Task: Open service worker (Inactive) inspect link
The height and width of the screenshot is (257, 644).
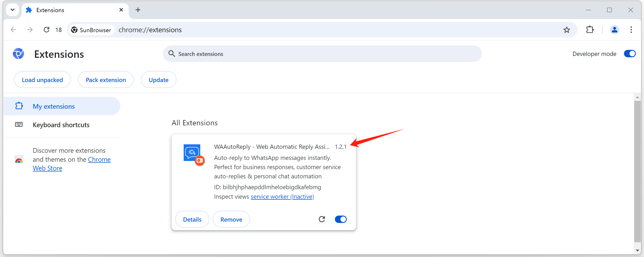Action: (x=282, y=197)
